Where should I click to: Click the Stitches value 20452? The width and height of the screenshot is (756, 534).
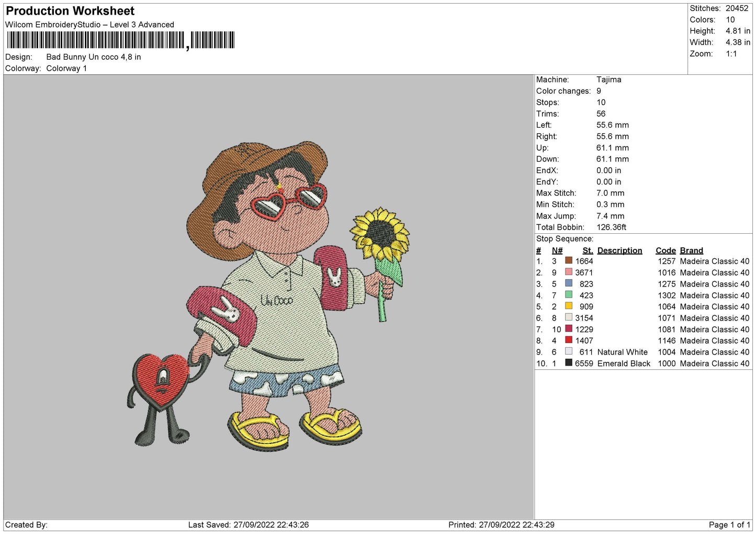737,8
